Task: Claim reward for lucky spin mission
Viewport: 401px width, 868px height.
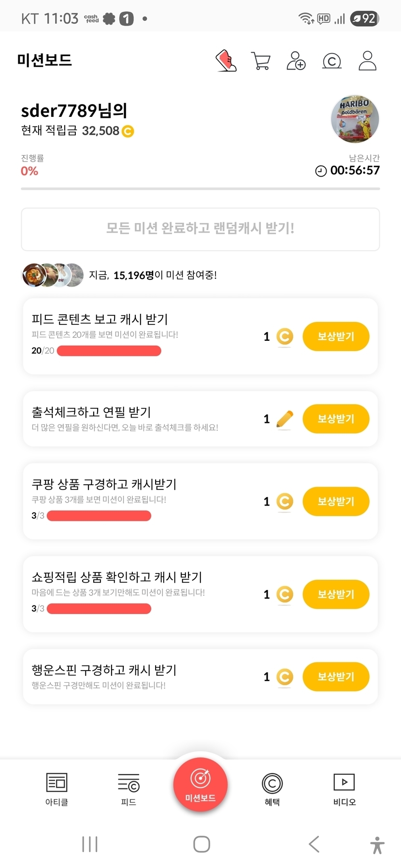Action: coord(336,677)
